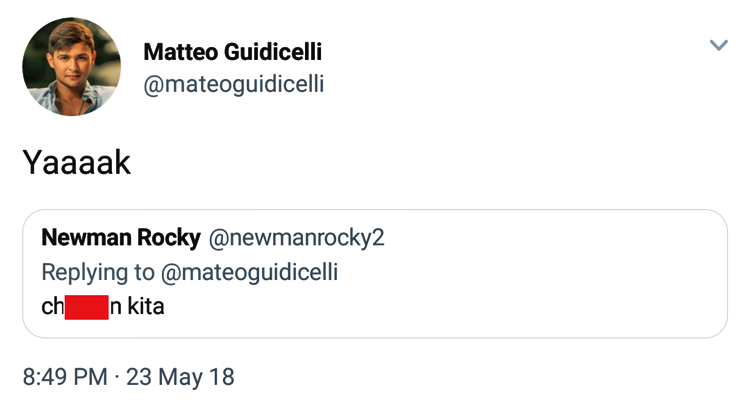Click the word "kita" in the quoted tweet
This screenshot has width=750, height=409.
(146, 306)
